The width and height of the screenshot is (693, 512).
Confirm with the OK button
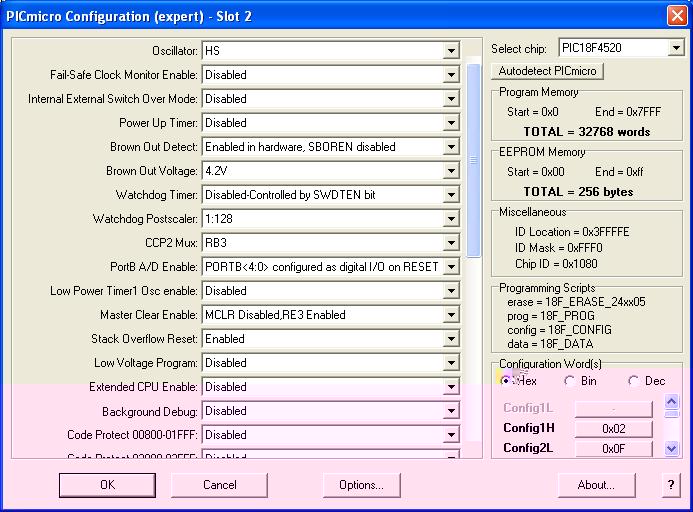click(x=107, y=485)
